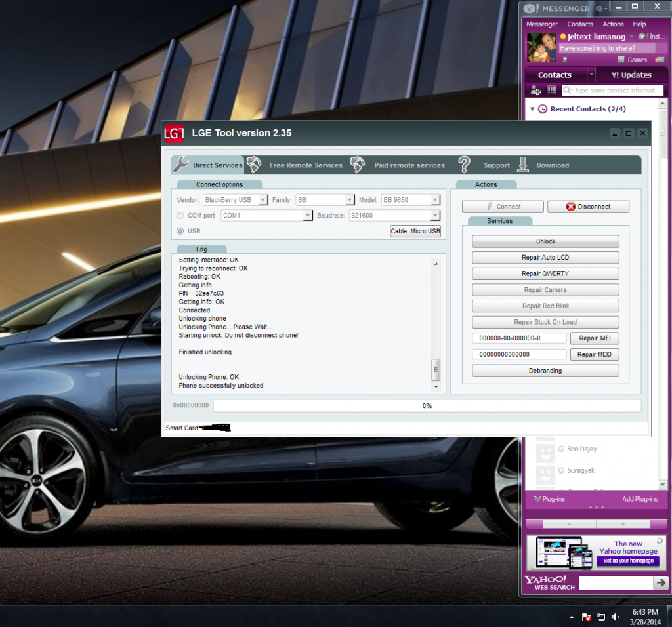Click the MEID input field
The height and width of the screenshot is (627, 672).
point(520,354)
